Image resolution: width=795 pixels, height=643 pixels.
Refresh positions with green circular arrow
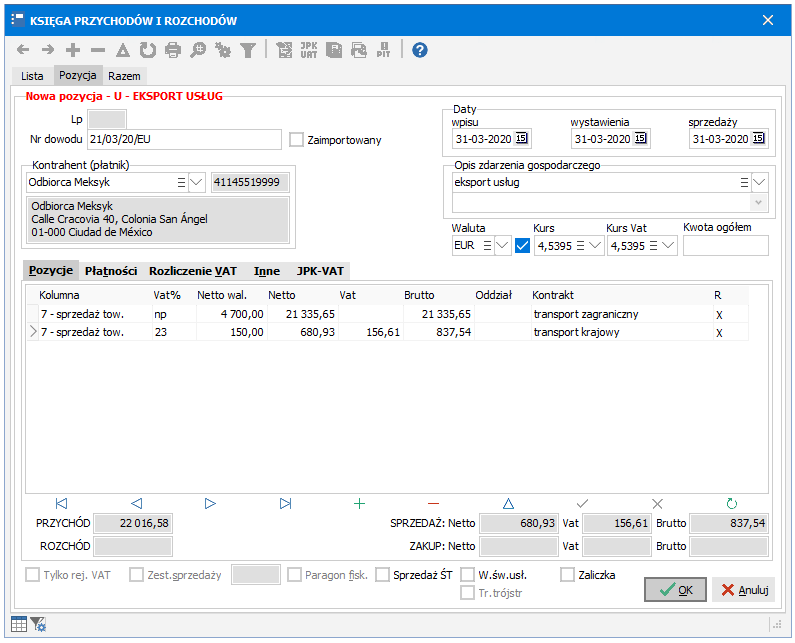(x=732, y=504)
